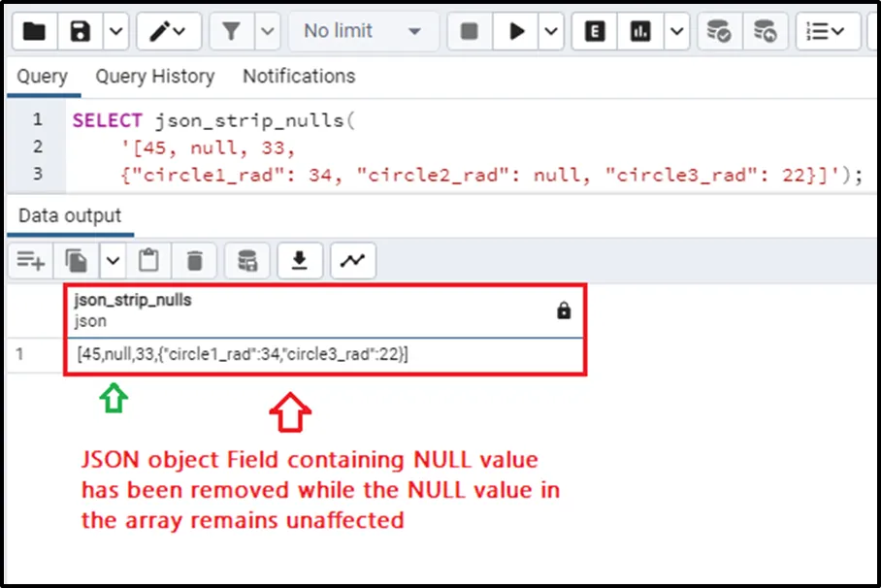Image resolution: width=881 pixels, height=588 pixels.
Task: Click the Add row icon in Data output
Action: pos(31,259)
